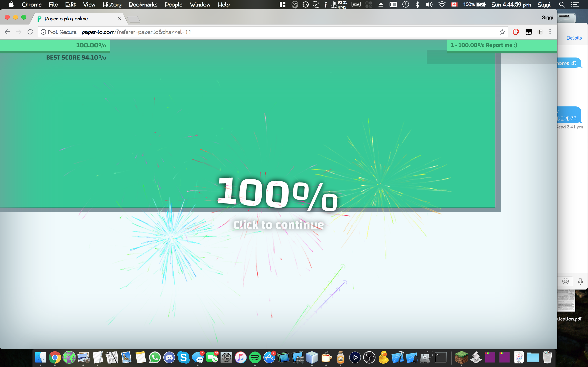Click the Details link in Messages
The image size is (588, 367).
tap(574, 38)
